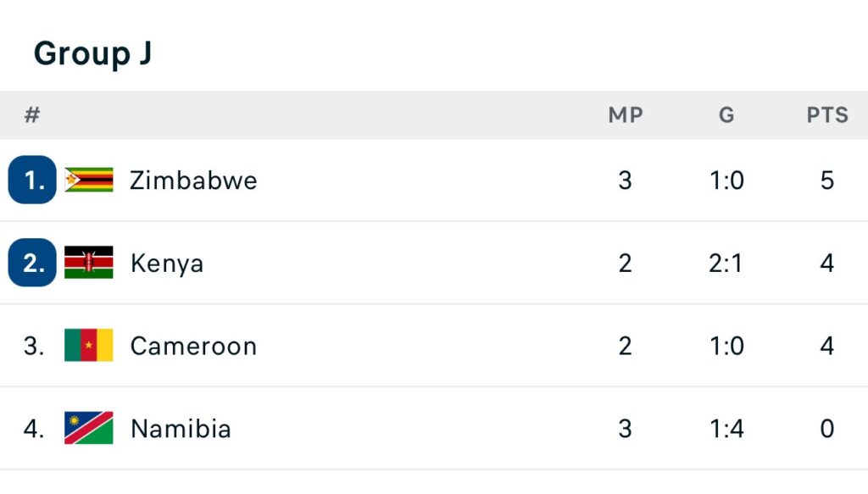
Task: Click the Group J heading
Action: pyautogui.click(x=92, y=53)
